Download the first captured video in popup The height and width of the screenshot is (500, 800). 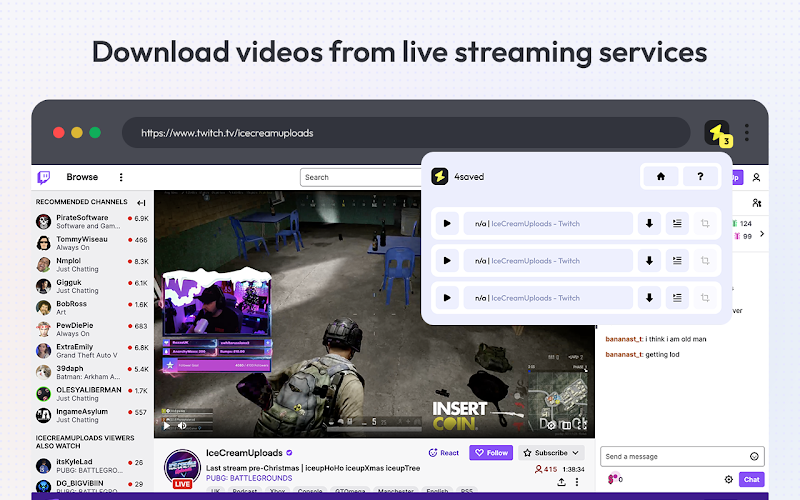tap(649, 223)
